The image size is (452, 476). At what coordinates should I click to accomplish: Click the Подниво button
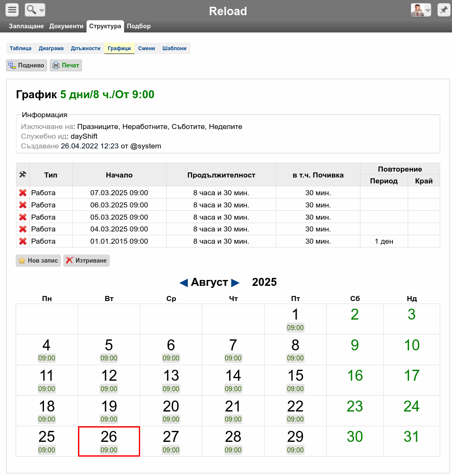point(27,65)
